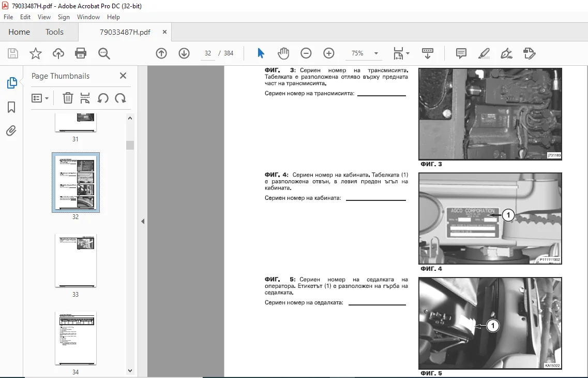
Task: Select the page 34 thumbnail
Action: [76, 338]
